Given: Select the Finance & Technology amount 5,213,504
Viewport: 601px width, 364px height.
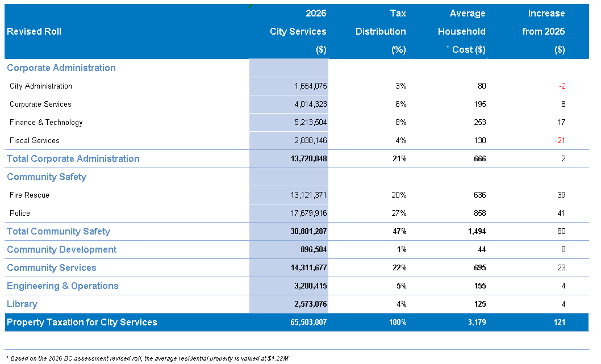Looking at the screenshot, I should coord(311,123).
